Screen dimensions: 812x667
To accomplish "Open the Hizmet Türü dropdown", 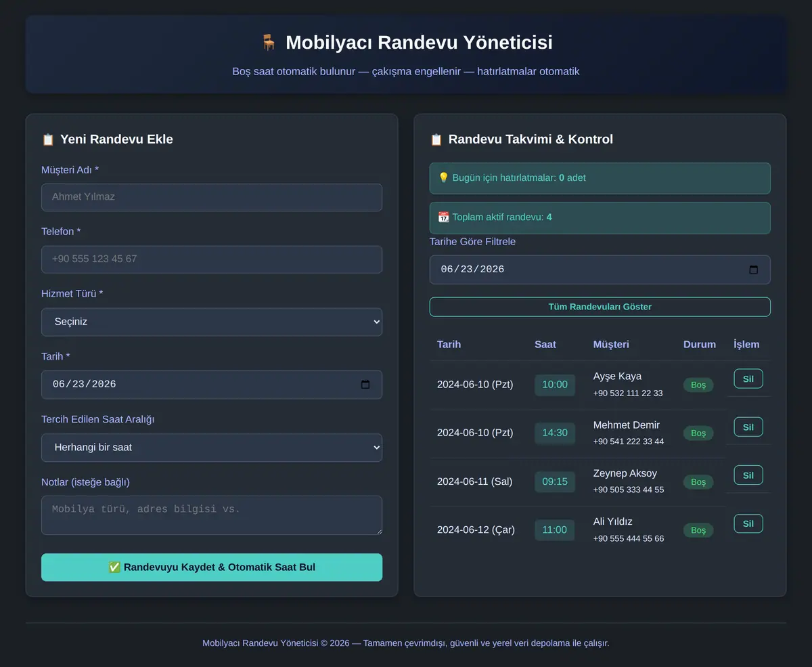I will [x=212, y=322].
